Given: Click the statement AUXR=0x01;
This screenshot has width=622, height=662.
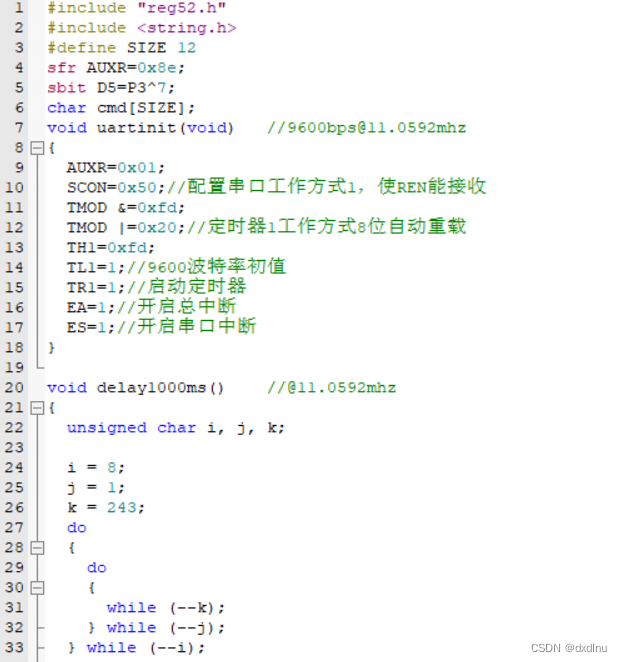Looking at the screenshot, I should pos(116,168).
